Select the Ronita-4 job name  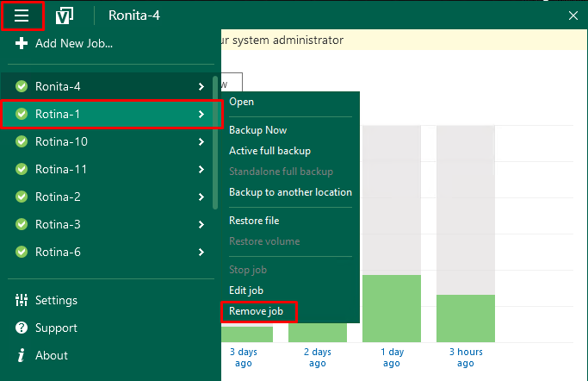click(x=58, y=87)
